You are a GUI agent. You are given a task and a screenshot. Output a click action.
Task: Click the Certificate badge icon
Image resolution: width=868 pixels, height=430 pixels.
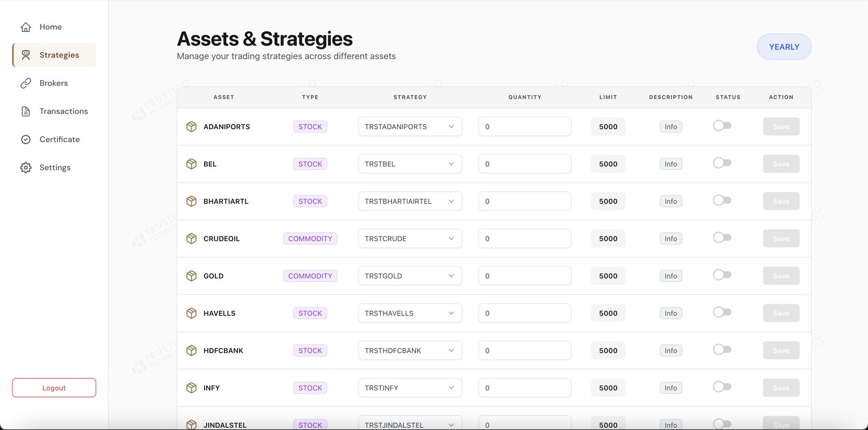[25, 140]
